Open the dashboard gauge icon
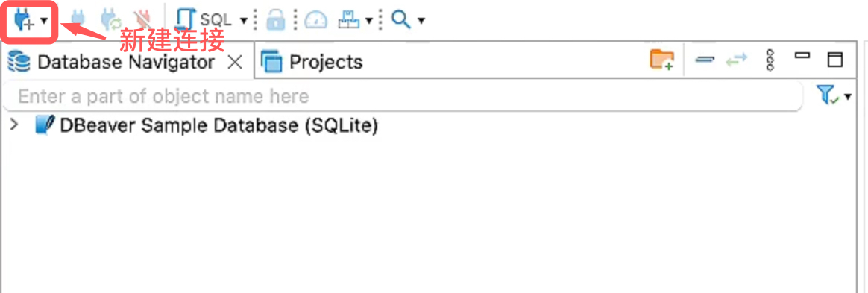868x293 pixels. (x=316, y=21)
